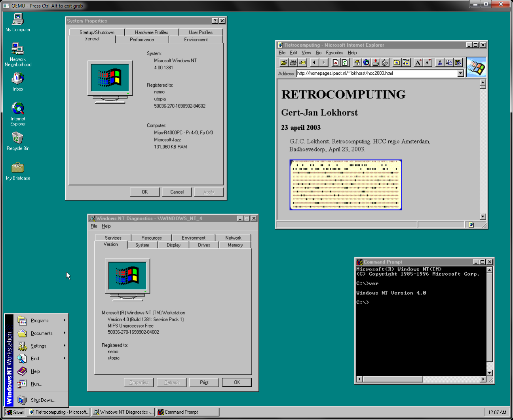The height and width of the screenshot is (420, 513).
Task: Click OK in System Properties dialog
Action: 145,192
